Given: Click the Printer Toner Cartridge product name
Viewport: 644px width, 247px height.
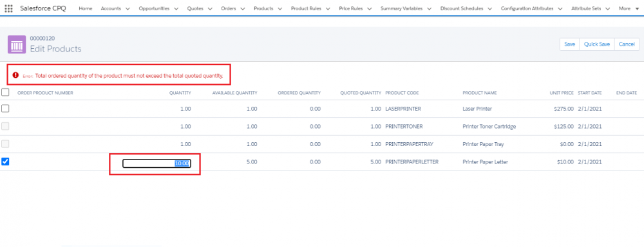Looking at the screenshot, I should 489,126.
